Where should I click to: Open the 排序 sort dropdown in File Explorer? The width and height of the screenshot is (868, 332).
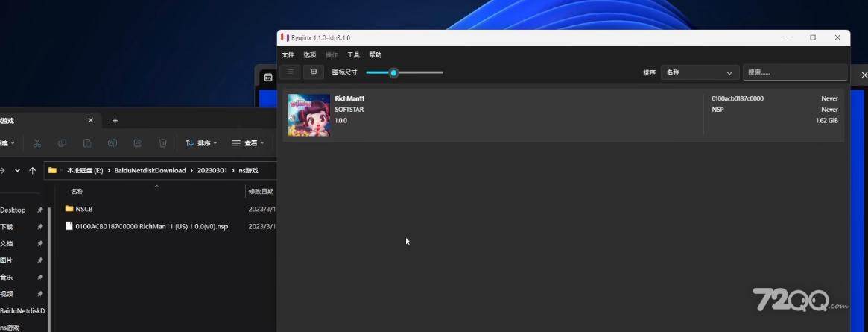pos(201,143)
